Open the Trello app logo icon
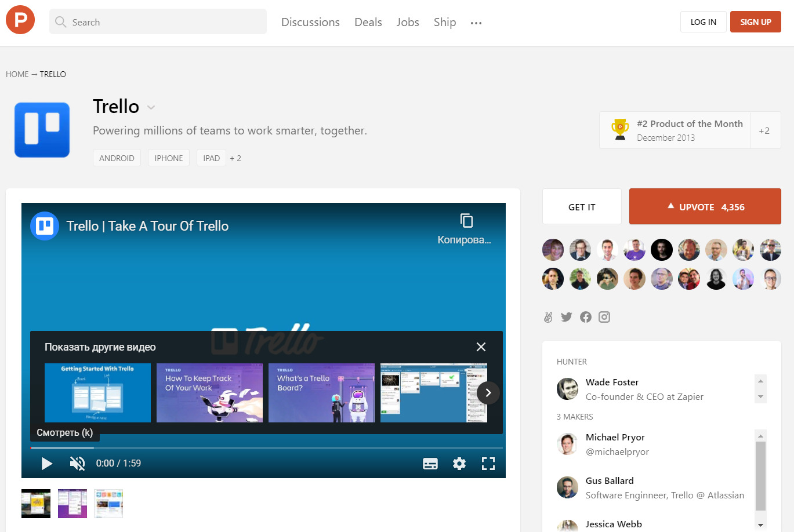794x532 pixels. (x=42, y=130)
